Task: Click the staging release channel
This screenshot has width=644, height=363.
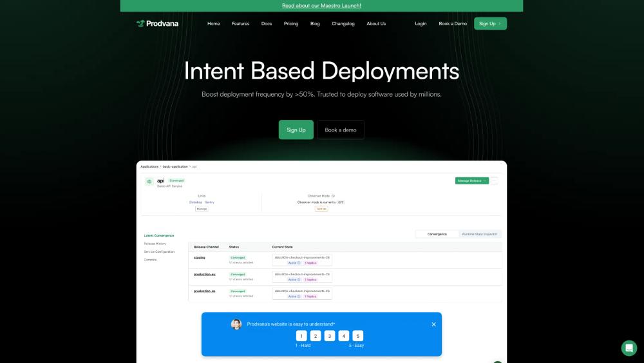Action: click(x=199, y=258)
